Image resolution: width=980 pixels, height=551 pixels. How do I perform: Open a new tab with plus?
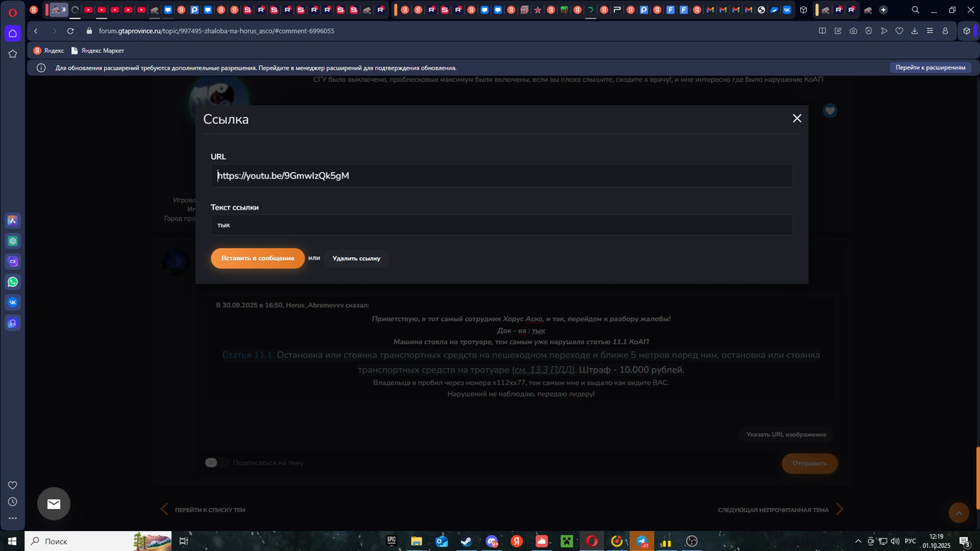click(883, 10)
